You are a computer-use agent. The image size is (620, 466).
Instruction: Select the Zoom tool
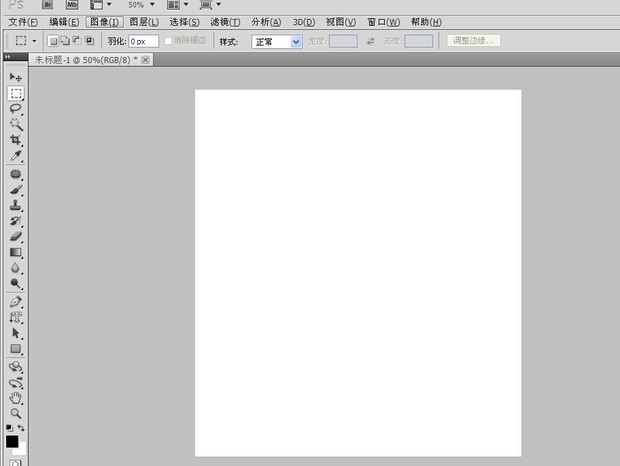point(15,413)
